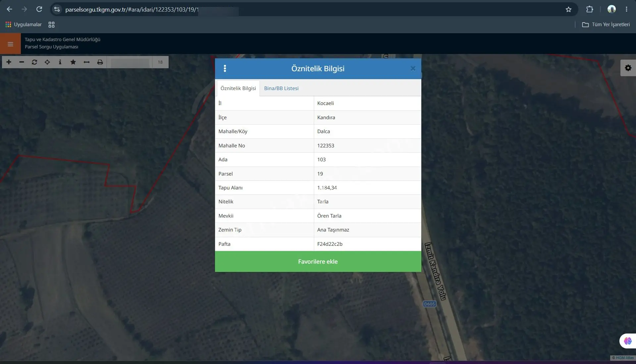Open the browser profile avatar
This screenshot has height=364, width=636.
611,9
